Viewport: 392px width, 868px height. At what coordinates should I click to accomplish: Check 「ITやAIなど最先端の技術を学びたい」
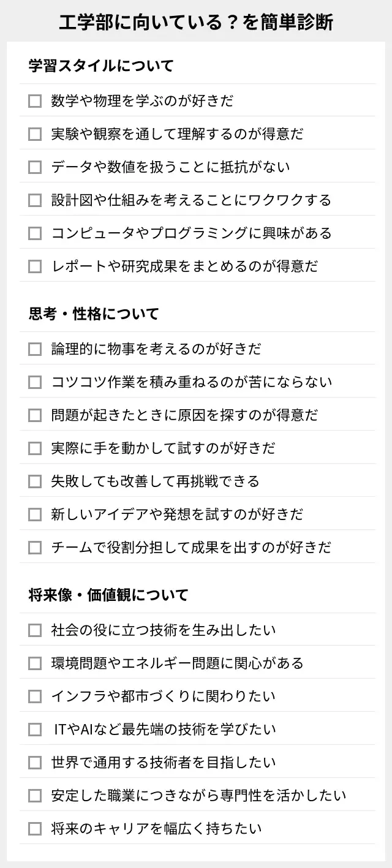34,729
